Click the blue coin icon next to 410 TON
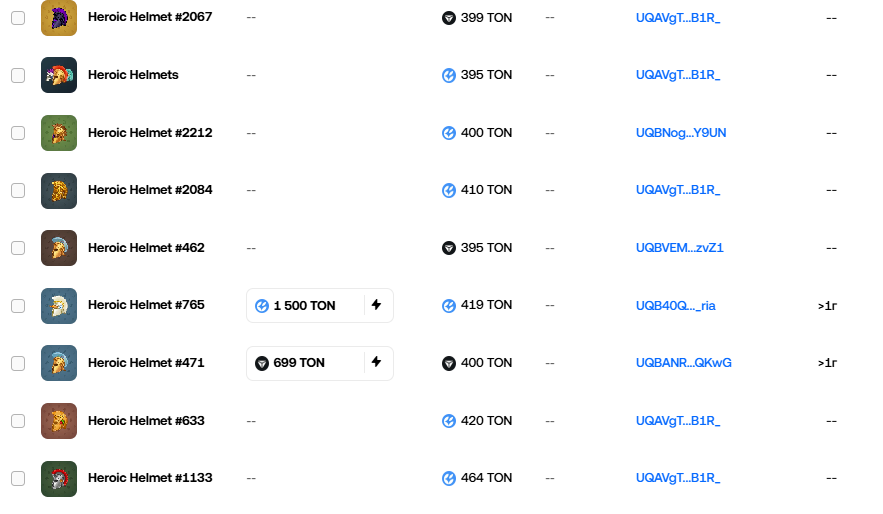Viewport: 883px width, 514px height. [449, 190]
